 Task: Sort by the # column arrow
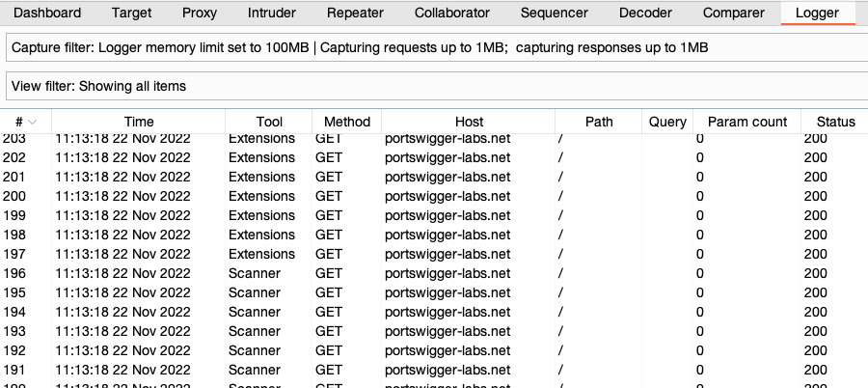click(x=34, y=122)
